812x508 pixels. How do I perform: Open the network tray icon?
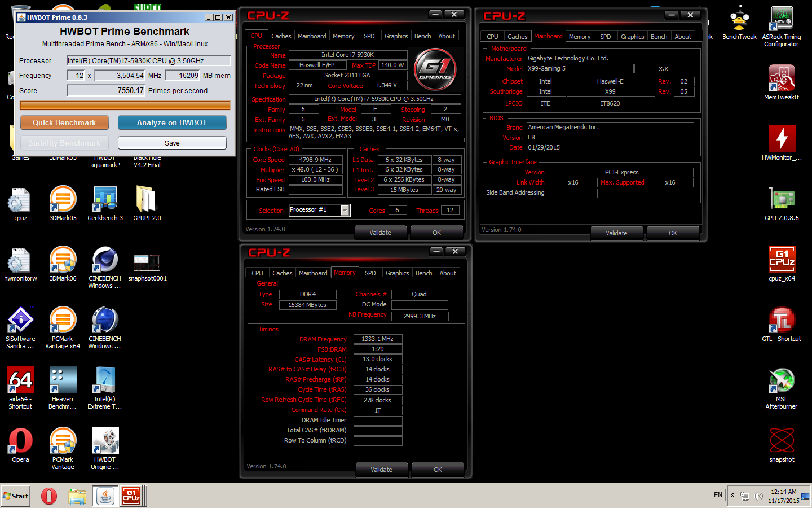[745, 496]
